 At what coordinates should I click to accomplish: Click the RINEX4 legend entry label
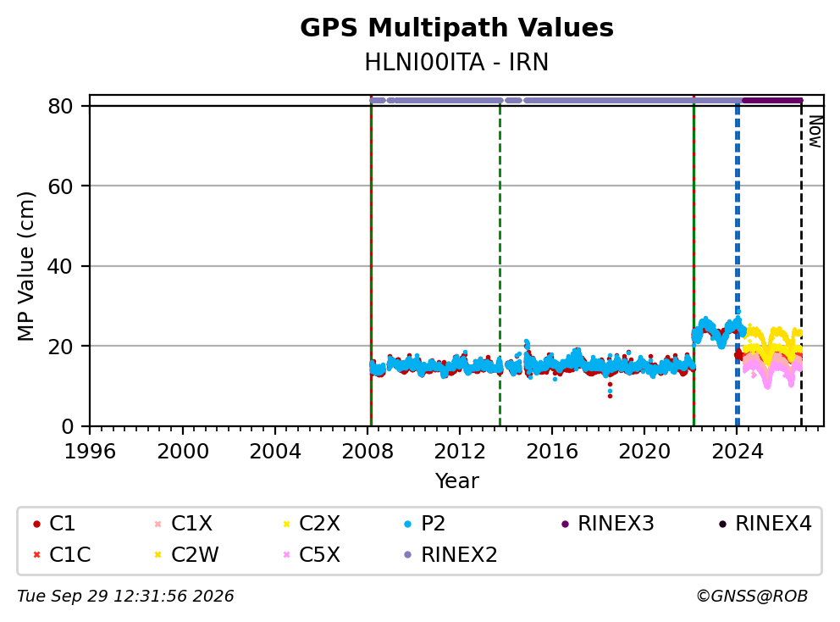pos(773,524)
